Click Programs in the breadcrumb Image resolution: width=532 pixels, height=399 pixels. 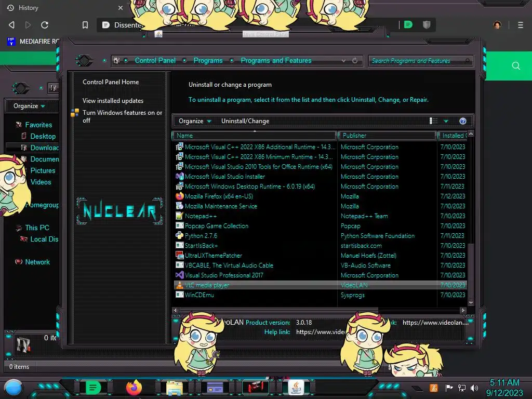208,60
